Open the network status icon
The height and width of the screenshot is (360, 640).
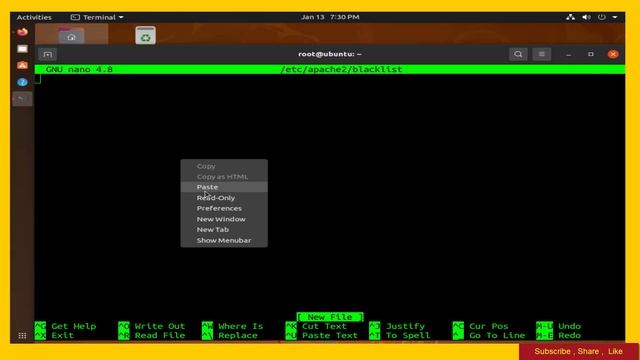click(570, 17)
